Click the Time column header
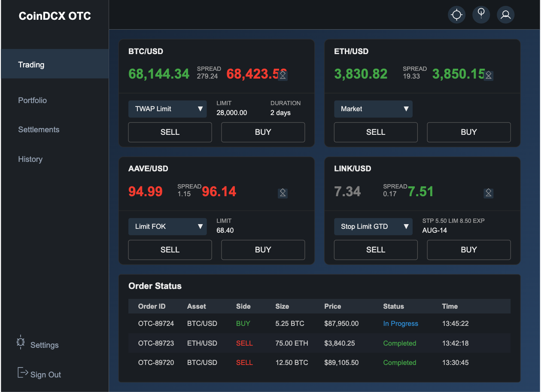 (x=450, y=307)
